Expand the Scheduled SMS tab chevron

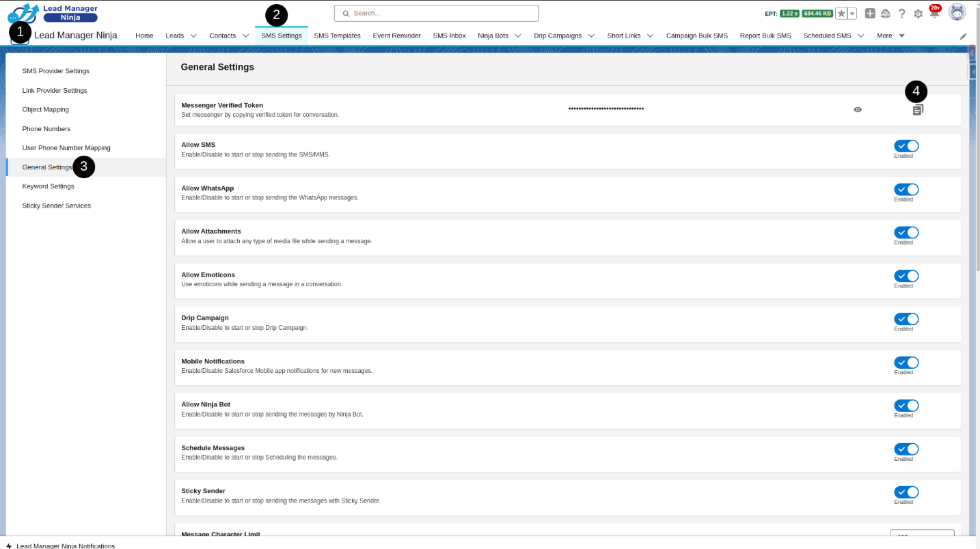coord(860,36)
